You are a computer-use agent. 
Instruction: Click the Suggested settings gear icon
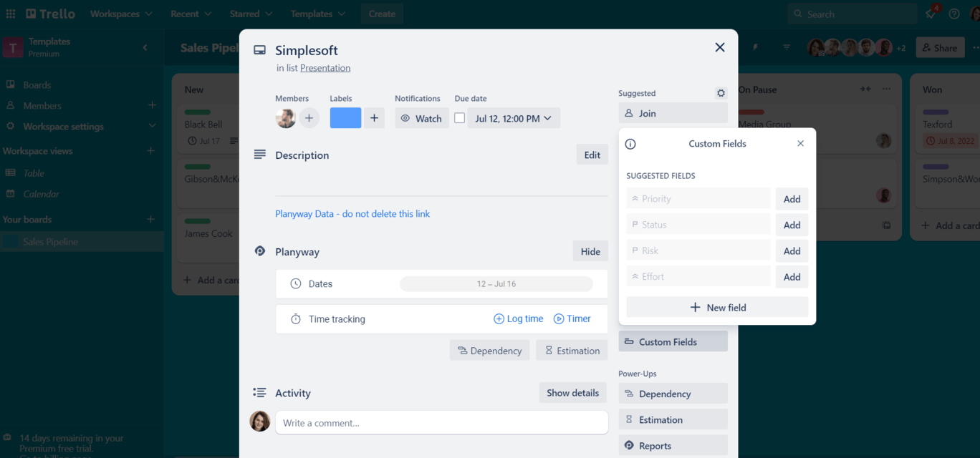[721, 93]
